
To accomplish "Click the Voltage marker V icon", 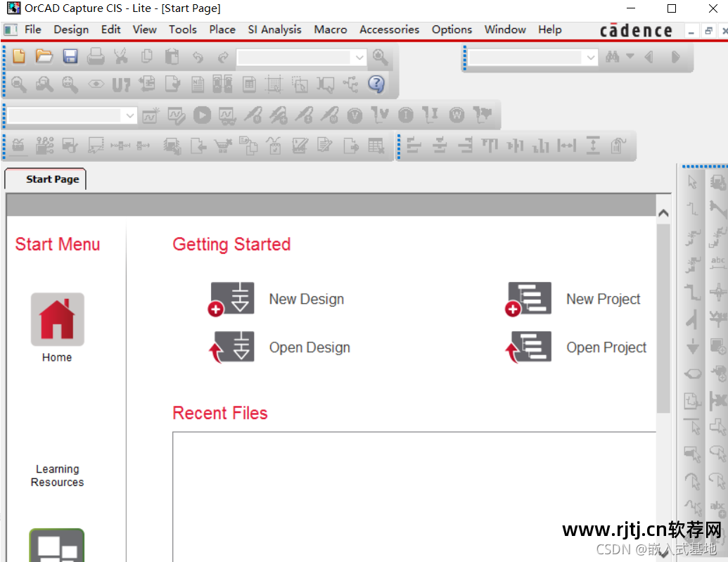I will click(355, 115).
